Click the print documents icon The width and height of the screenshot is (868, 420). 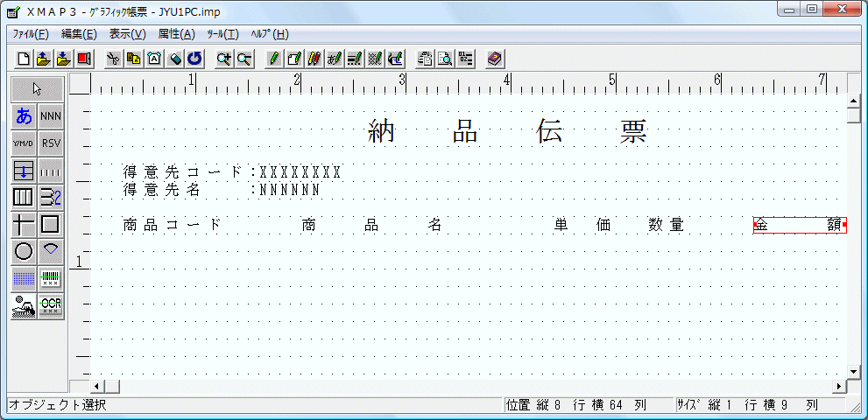pyautogui.click(x=425, y=58)
